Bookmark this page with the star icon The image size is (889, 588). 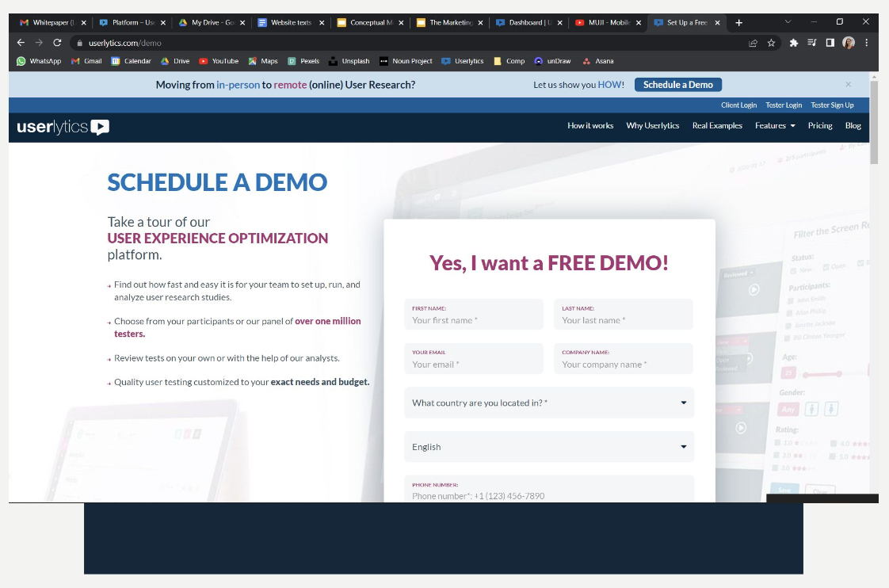pyautogui.click(x=771, y=43)
